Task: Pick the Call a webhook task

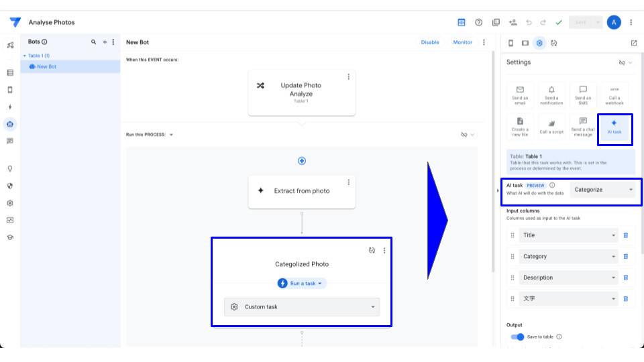Action: pos(614,95)
